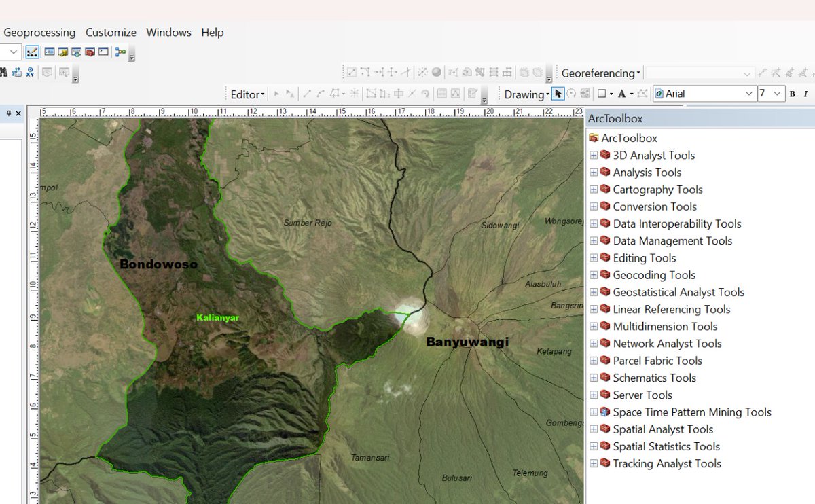Screen dimensions: 815x504
Task: Expand Cartography Tools toolbox
Action: click(594, 190)
